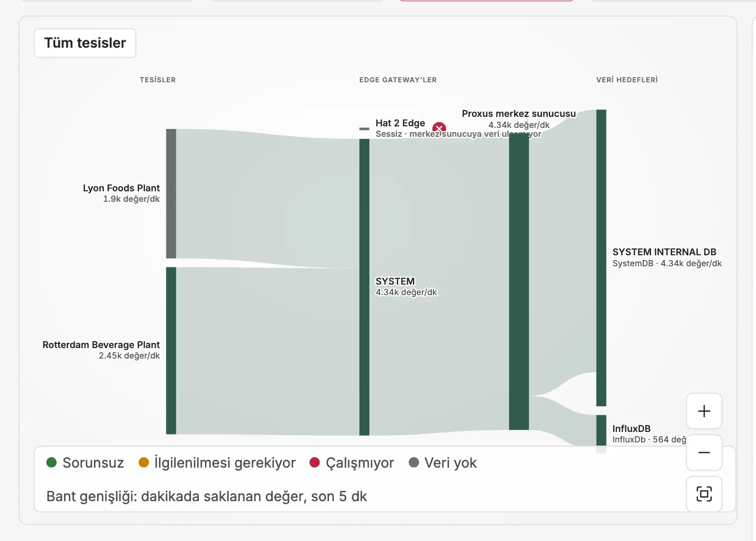Click the gray Veri yok legend dot
Image resolution: width=756 pixels, height=541 pixels.
(414, 462)
